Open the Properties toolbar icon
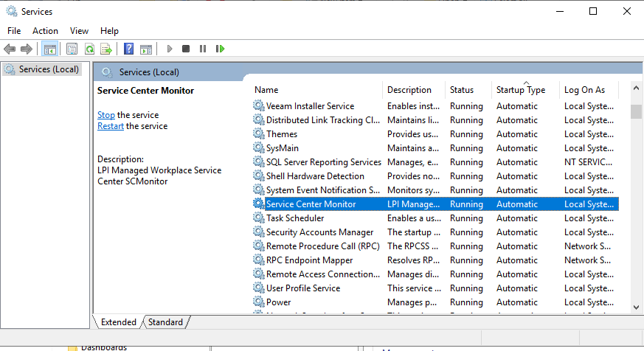 tap(72, 49)
